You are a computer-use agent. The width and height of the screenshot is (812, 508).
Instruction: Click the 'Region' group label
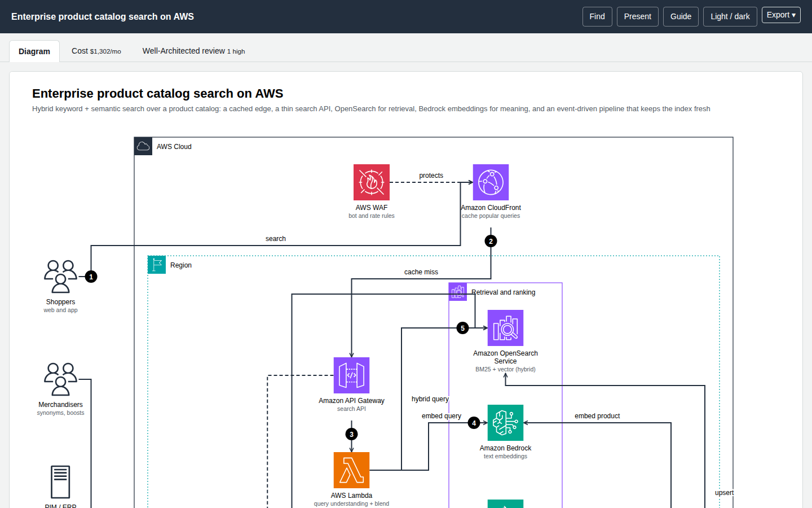click(181, 265)
